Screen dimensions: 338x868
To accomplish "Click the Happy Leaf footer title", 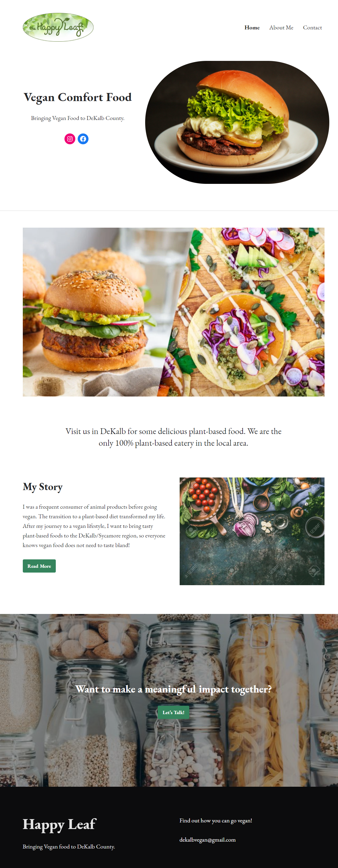I will point(59,825).
